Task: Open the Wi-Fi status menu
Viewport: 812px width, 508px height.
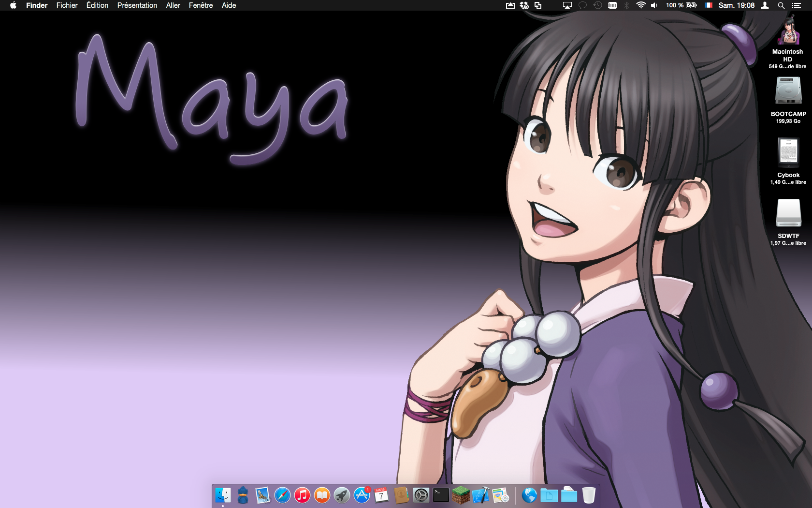Action: pyautogui.click(x=641, y=5)
